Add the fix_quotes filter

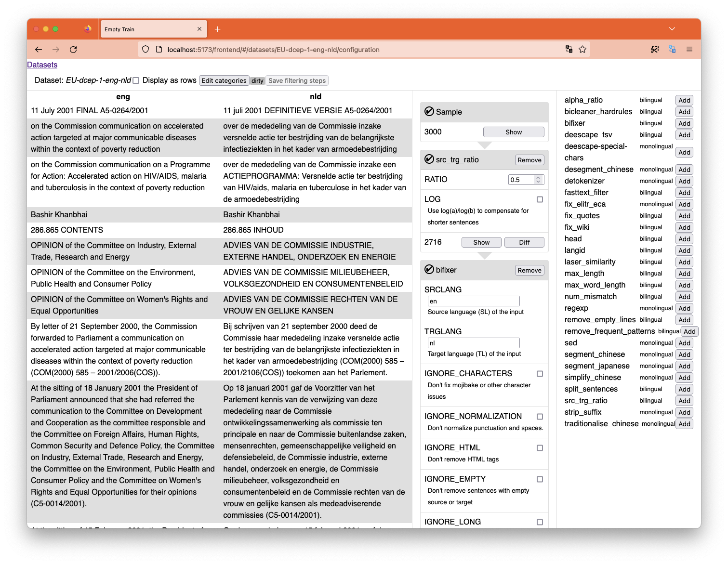pyautogui.click(x=684, y=216)
